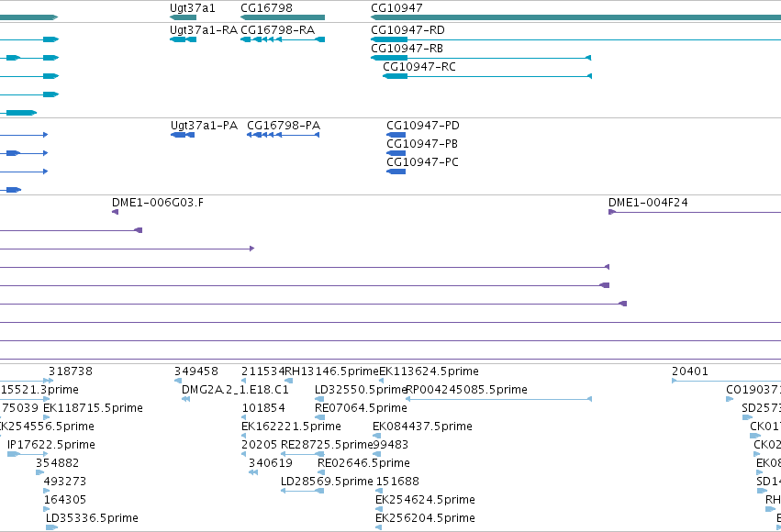Click the LD35336.5prime label
The width and height of the screenshot is (781, 532).
[92, 518]
